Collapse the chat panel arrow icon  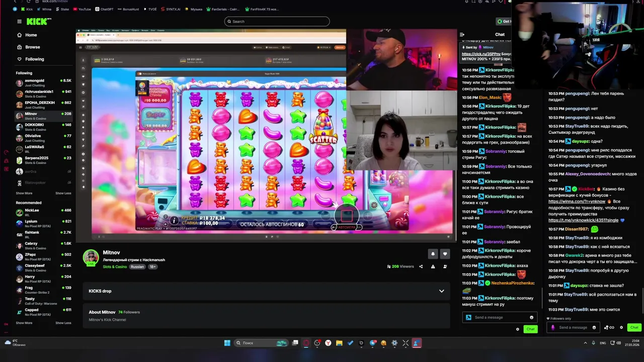pyautogui.click(x=462, y=35)
